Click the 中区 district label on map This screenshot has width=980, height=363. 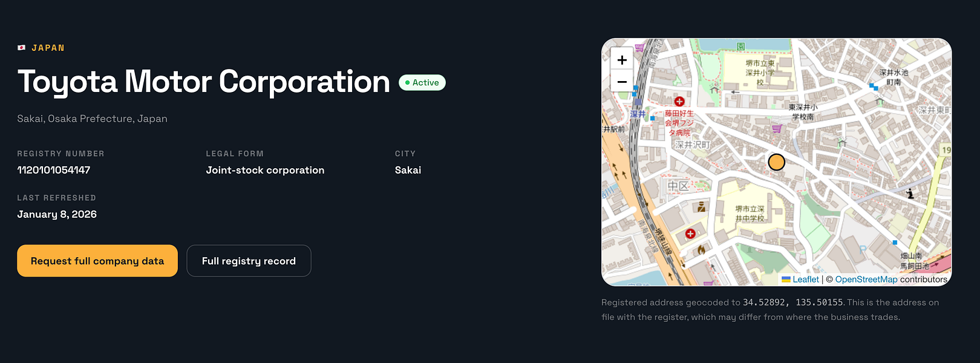click(x=678, y=186)
